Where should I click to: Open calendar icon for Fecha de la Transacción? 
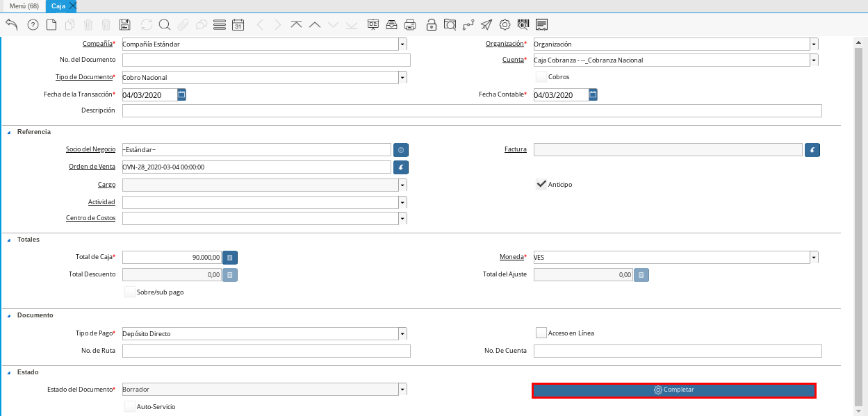(182, 94)
